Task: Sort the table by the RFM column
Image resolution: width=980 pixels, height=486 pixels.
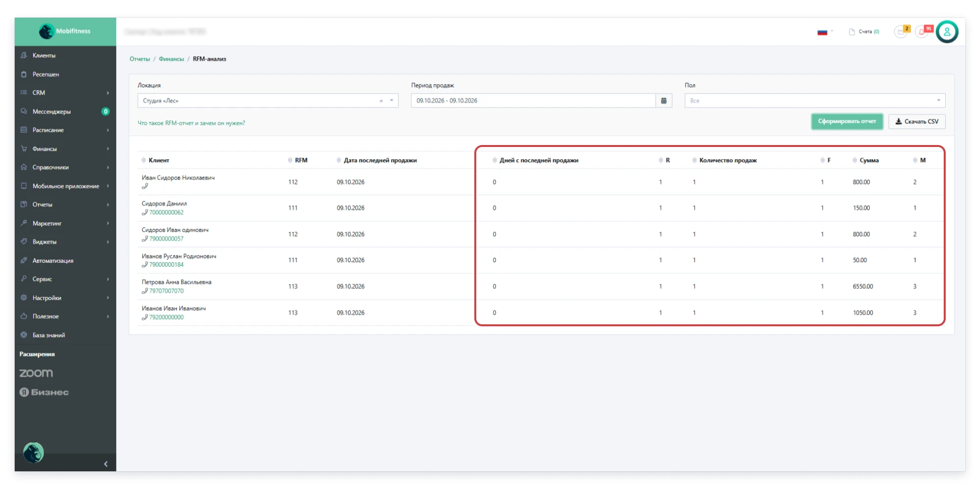Action: [x=298, y=160]
